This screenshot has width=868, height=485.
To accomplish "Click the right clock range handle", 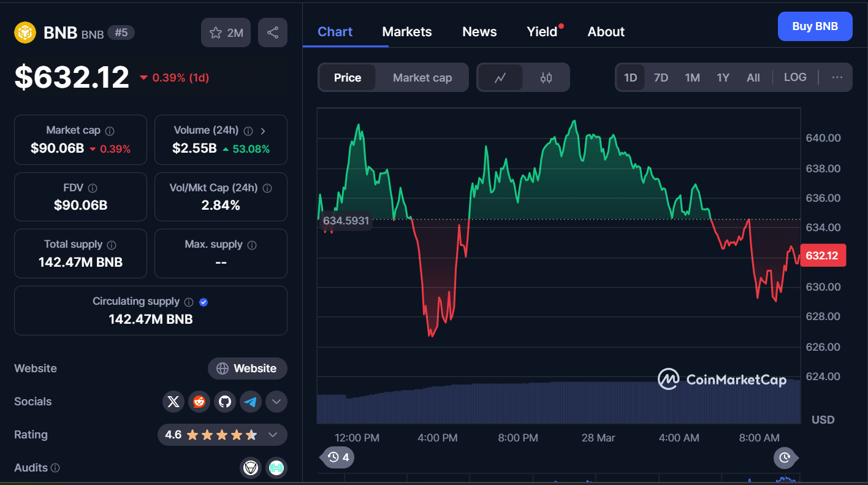I will 785,457.
